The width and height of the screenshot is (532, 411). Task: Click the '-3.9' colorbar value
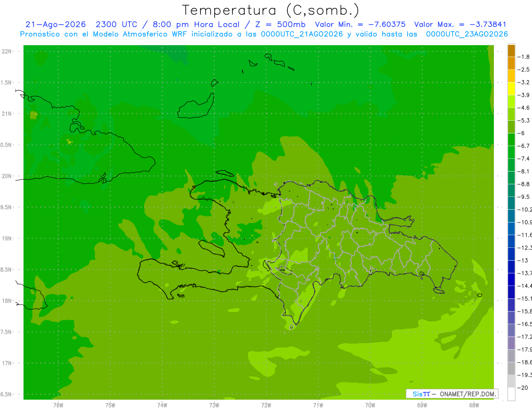coord(524,95)
